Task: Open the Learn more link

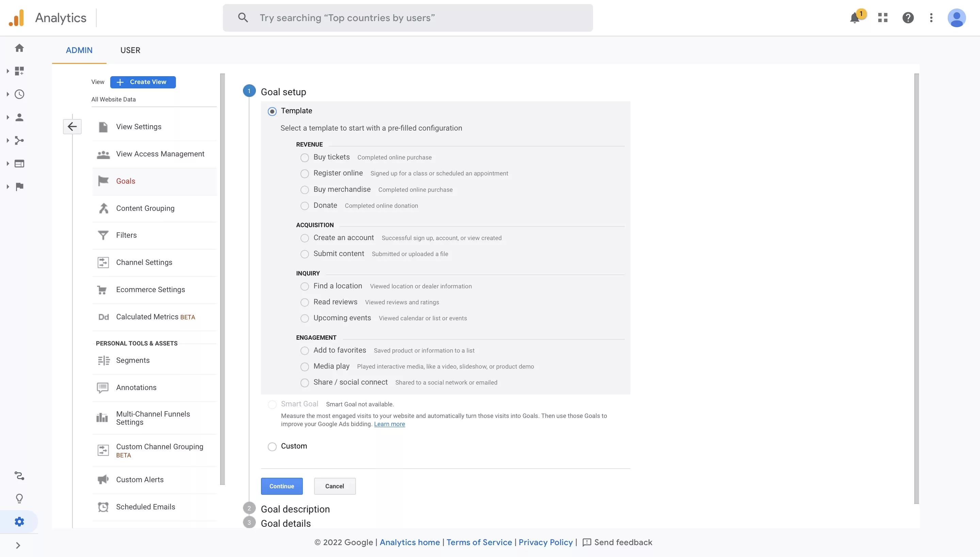Action: pos(389,424)
